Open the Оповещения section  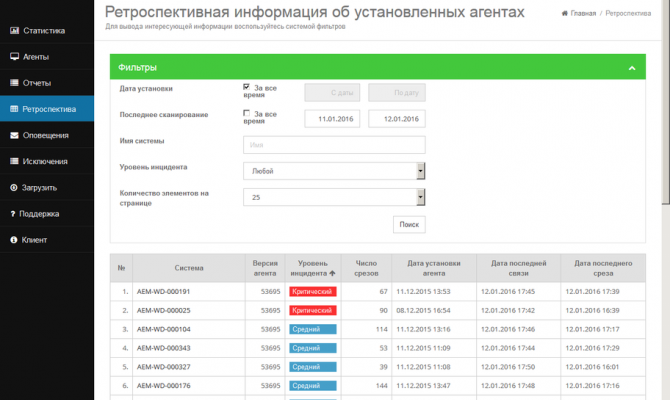click(47, 135)
